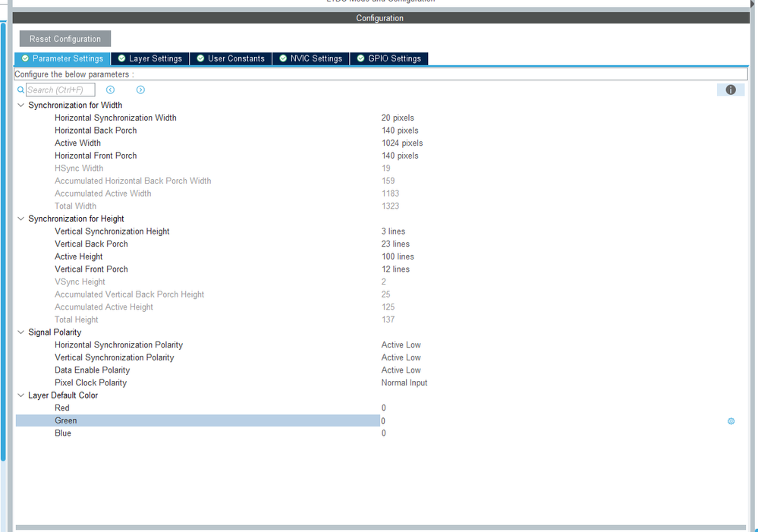Click inside the Search (Ctrl+F) input field
The height and width of the screenshot is (532, 758).
[x=61, y=90]
